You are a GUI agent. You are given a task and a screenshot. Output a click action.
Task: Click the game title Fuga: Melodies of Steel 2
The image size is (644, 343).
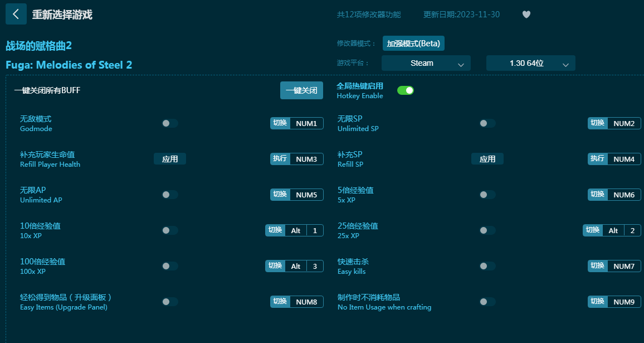pos(69,65)
